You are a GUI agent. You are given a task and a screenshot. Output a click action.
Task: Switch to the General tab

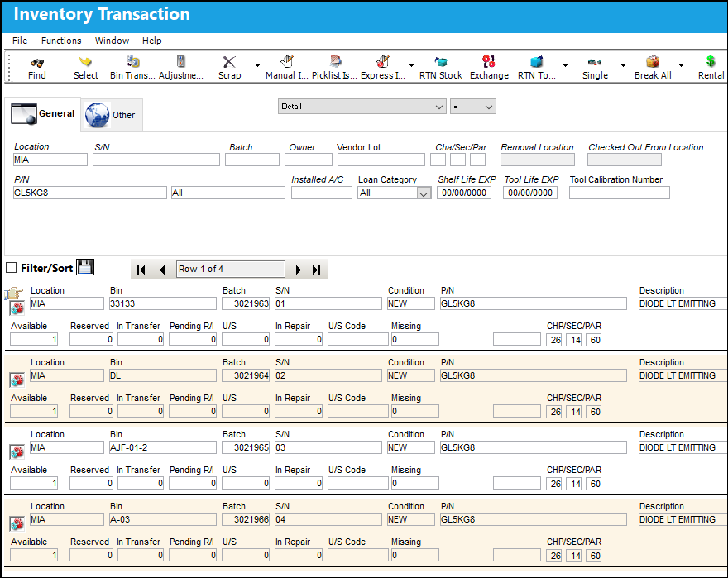pyautogui.click(x=43, y=114)
